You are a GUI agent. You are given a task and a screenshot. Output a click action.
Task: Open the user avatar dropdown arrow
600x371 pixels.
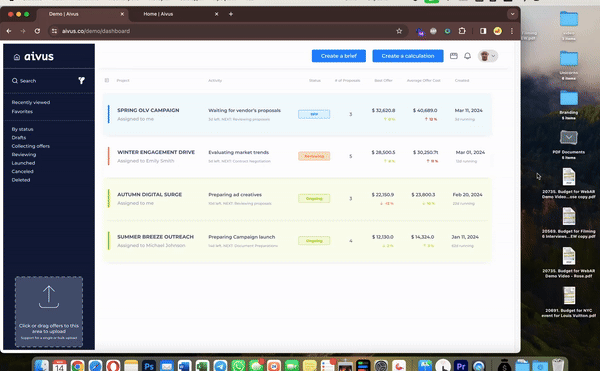(x=493, y=56)
